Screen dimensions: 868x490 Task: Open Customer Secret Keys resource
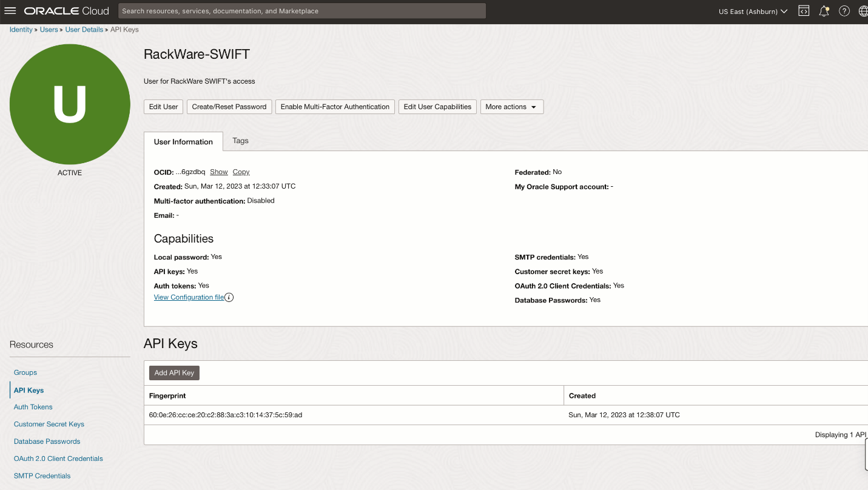(x=49, y=424)
